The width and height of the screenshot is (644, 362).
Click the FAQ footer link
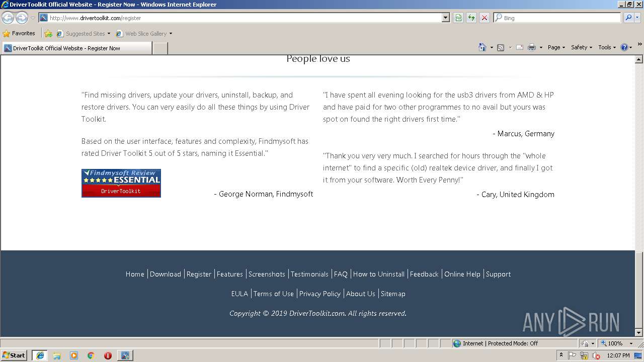341,274
